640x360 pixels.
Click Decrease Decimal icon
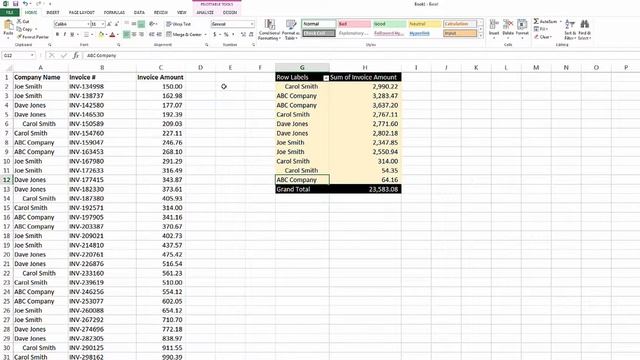click(x=251, y=35)
